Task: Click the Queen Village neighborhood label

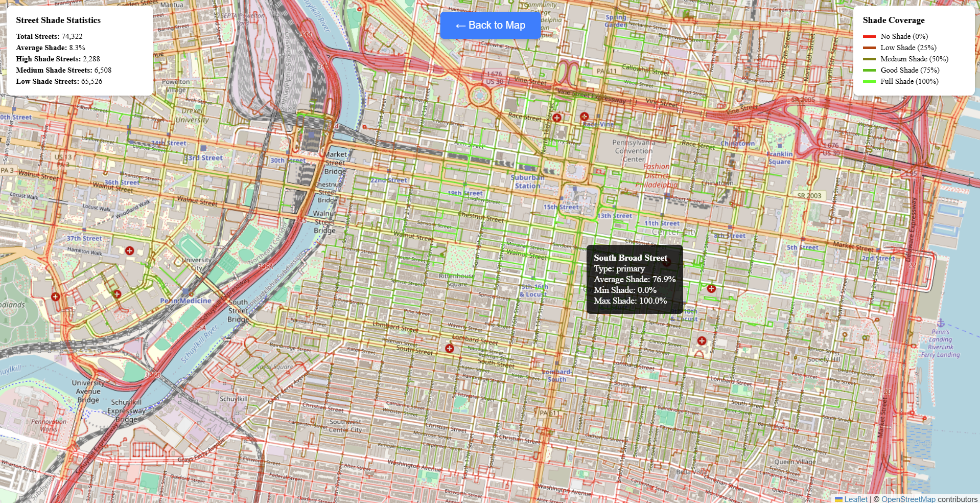Action: (795, 462)
